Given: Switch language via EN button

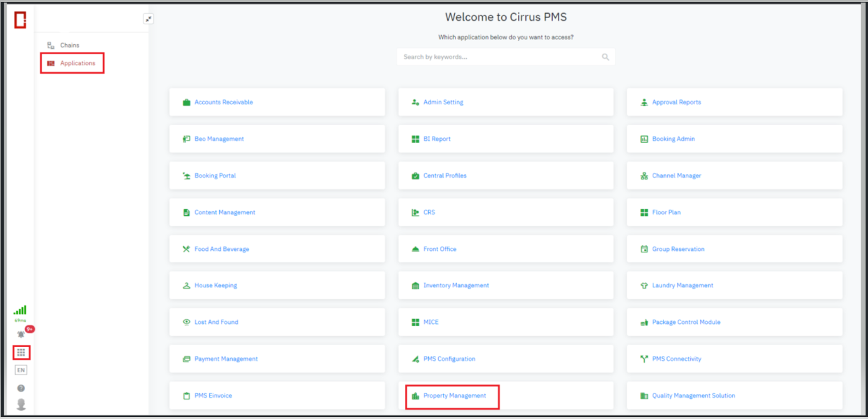Looking at the screenshot, I should tap(21, 370).
